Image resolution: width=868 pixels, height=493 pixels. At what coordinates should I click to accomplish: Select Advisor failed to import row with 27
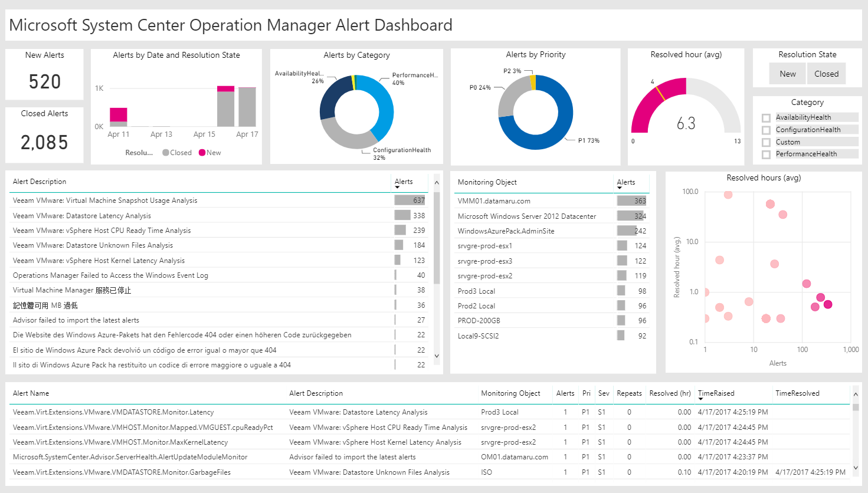pyautogui.click(x=220, y=320)
